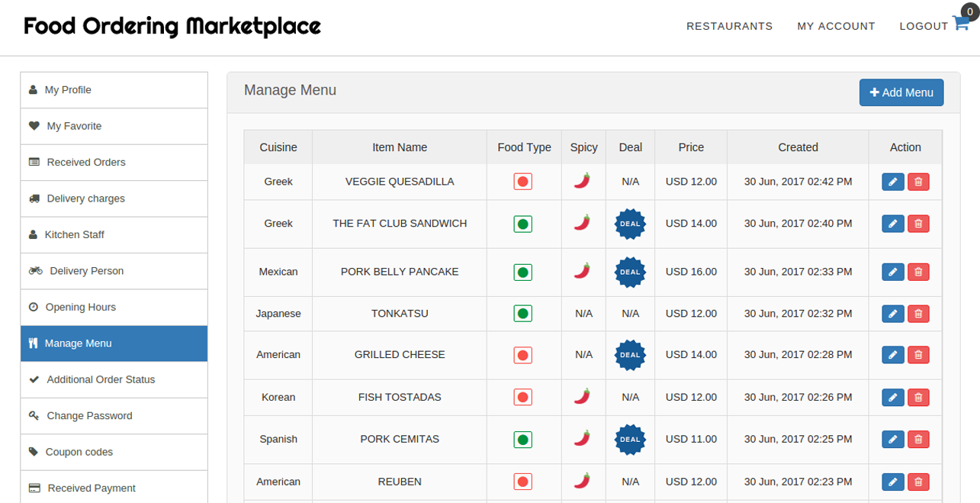Click the Mexican cuisine cell

(x=278, y=272)
